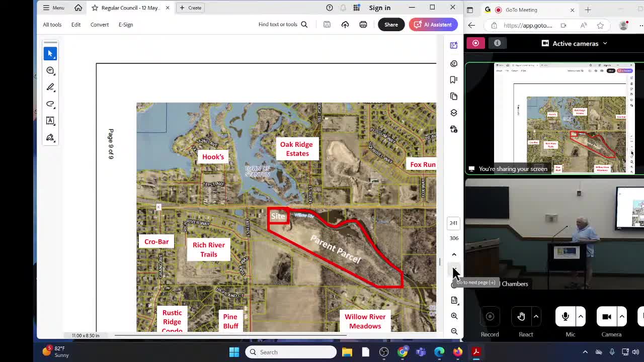This screenshot has width=644, height=362.
Task: Open the text box annotation tool
Action: tap(50, 121)
